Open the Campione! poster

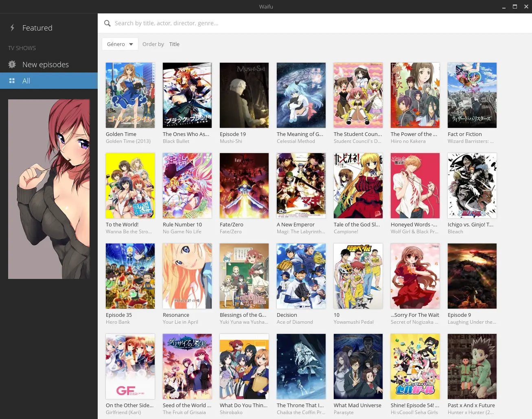[358, 186]
